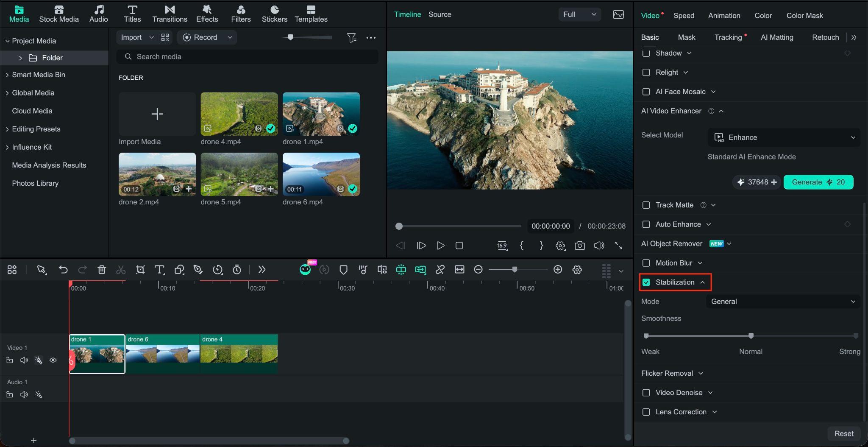This screenshot has height=447, width=868.
Task: Switch to the Animation tab
Action: (724, 15)
